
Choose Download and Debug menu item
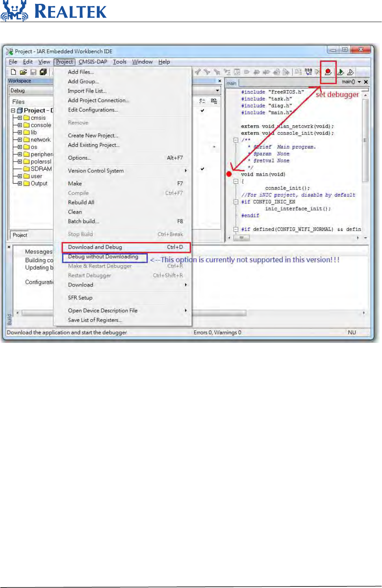[x=126, y=247]
